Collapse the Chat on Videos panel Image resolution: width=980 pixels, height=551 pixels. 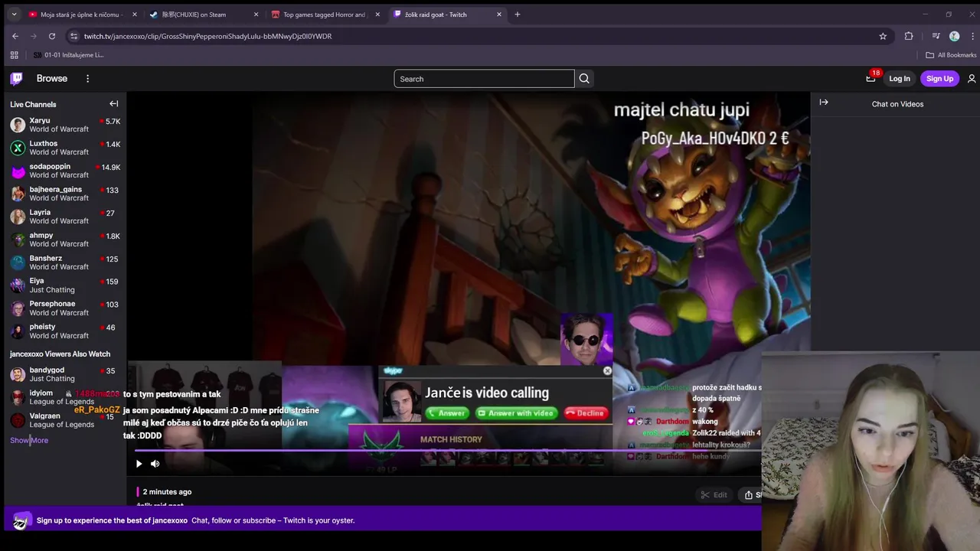[824, 103]
